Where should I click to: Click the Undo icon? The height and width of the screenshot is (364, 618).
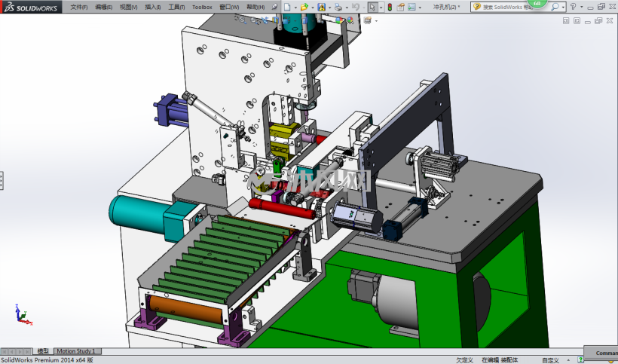pyautogui.click(x=355, y=7)
